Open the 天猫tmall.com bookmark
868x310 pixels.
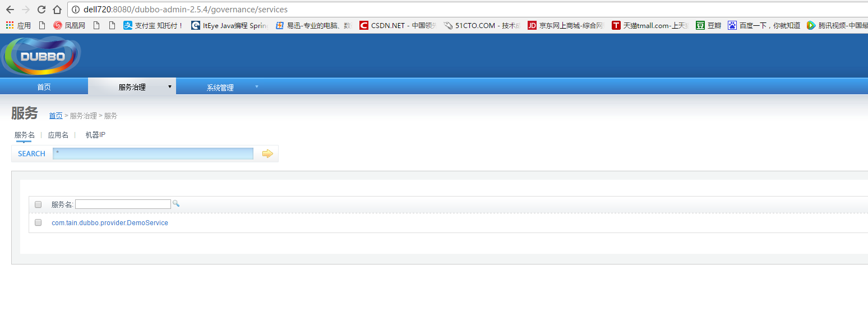click(x=650, y=25)
